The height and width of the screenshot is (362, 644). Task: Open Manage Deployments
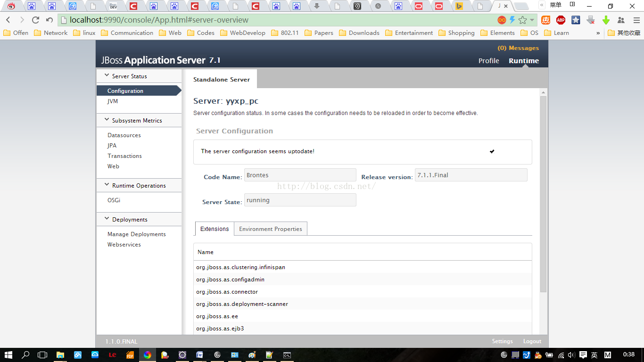tap(136, 234)
